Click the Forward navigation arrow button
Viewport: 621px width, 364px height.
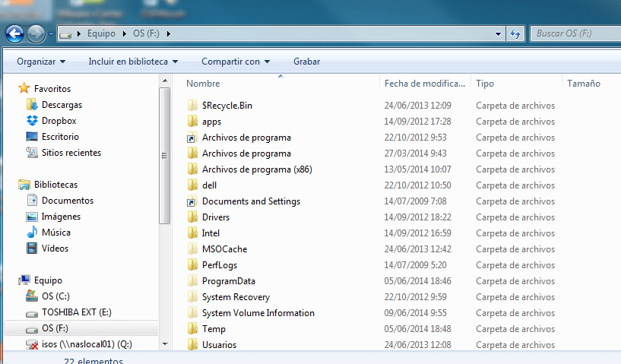(x=36, y=34)
